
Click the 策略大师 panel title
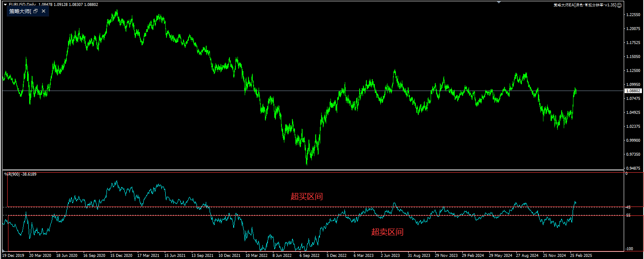20,11
